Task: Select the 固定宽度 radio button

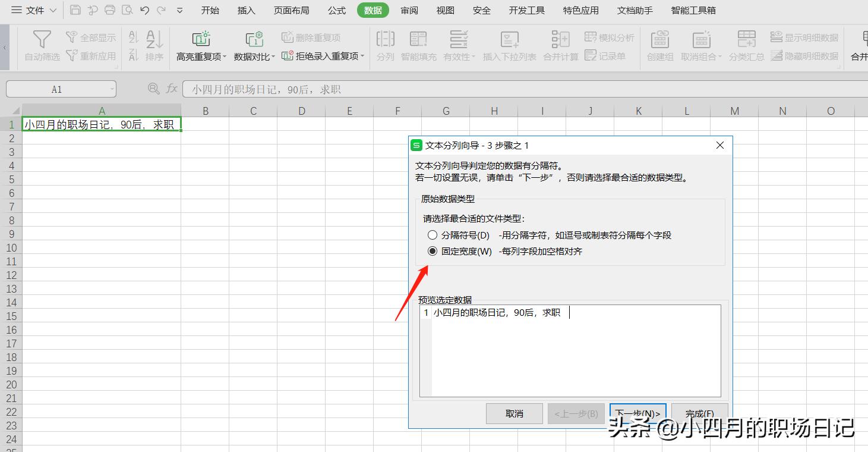Action: 433,251
